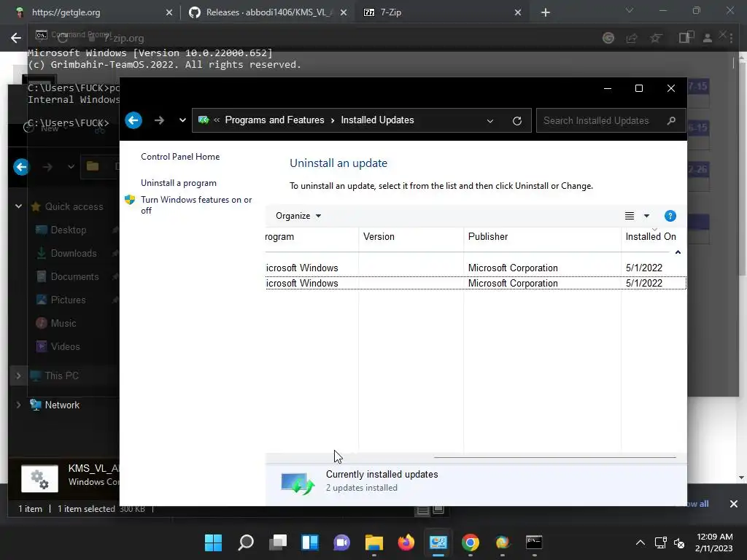747x560 pixels.
Task: Switch to getgle.org browser tab
Action: tap(93, 12)
